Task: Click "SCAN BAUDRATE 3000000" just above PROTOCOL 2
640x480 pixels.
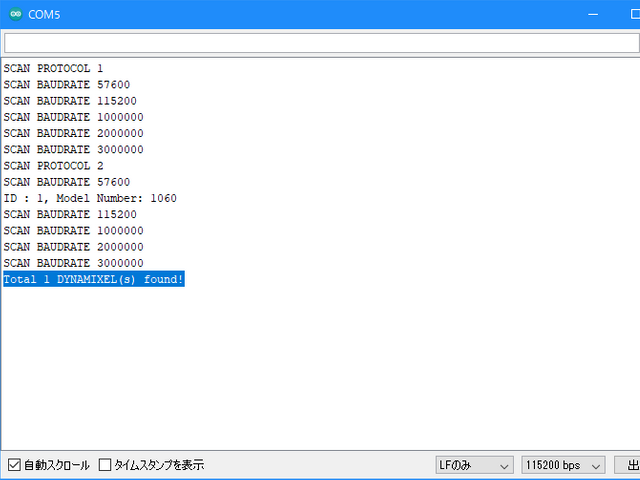Action: coord(73,150)
